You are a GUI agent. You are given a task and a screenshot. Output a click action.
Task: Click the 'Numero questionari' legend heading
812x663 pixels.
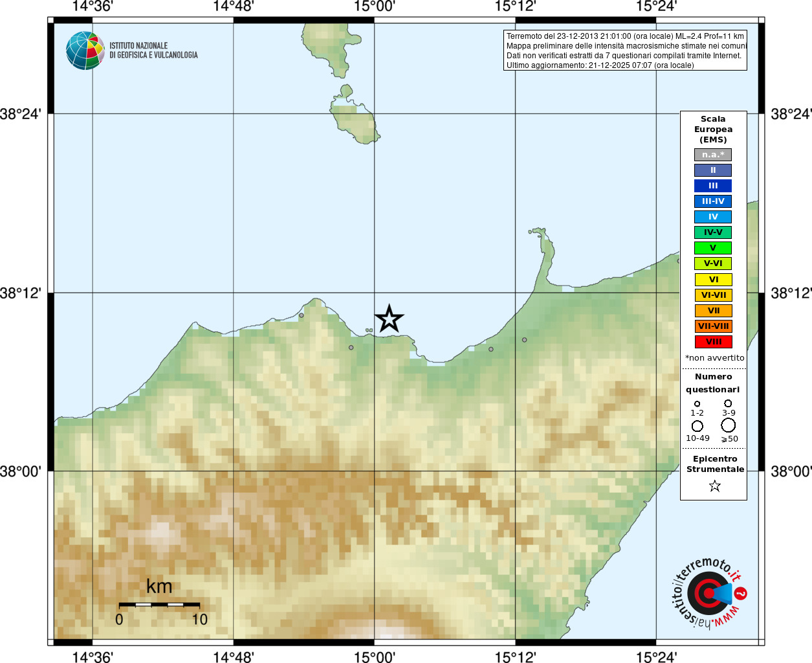(x=713, y=383)
